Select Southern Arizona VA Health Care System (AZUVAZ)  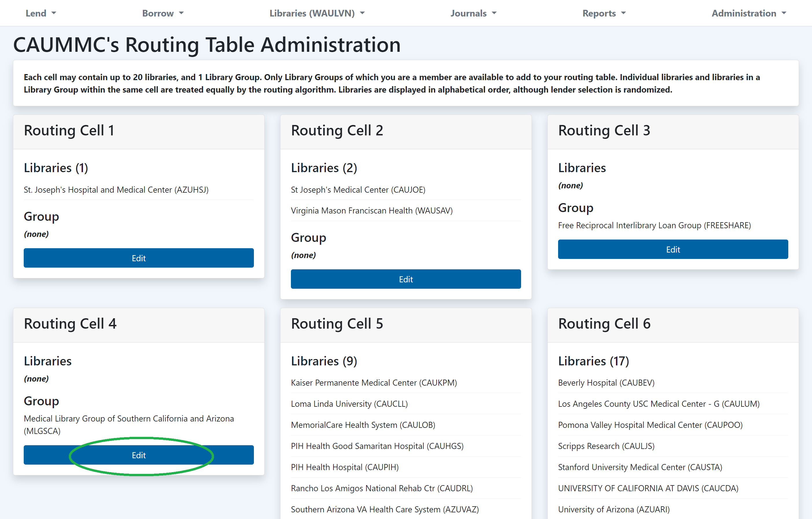pos(385,509)
